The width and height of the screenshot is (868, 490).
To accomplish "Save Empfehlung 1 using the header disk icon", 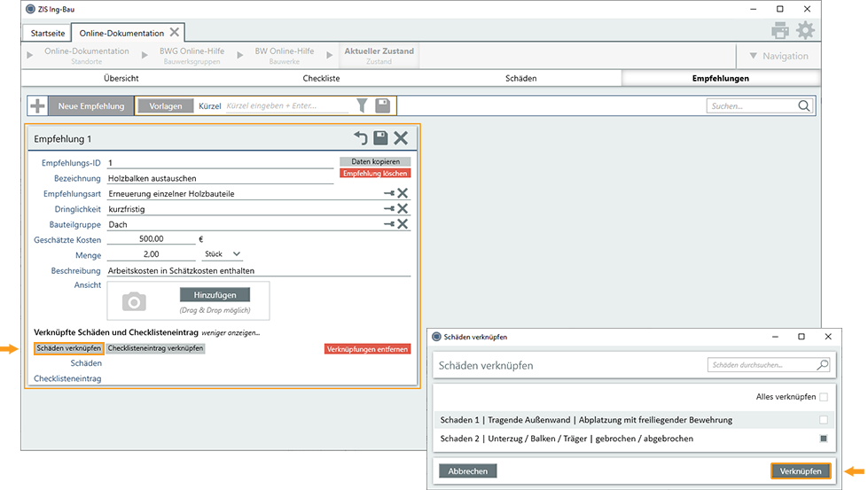I will point(380,138).
